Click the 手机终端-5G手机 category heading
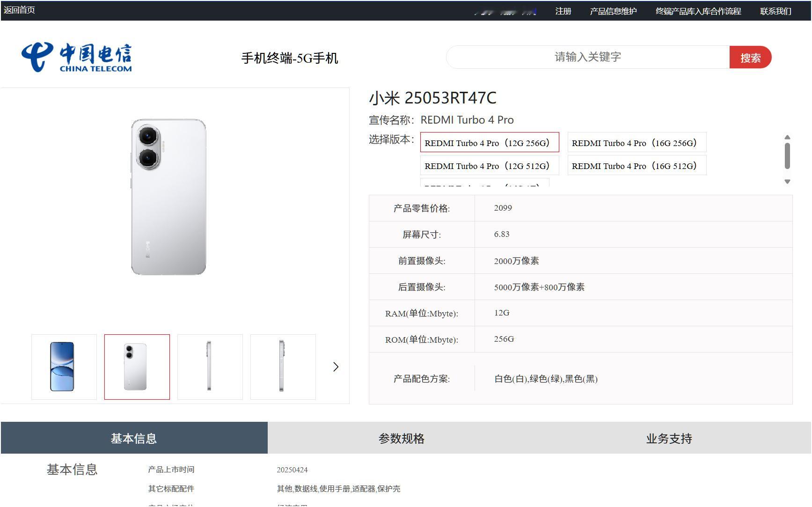 pos(290,58)
